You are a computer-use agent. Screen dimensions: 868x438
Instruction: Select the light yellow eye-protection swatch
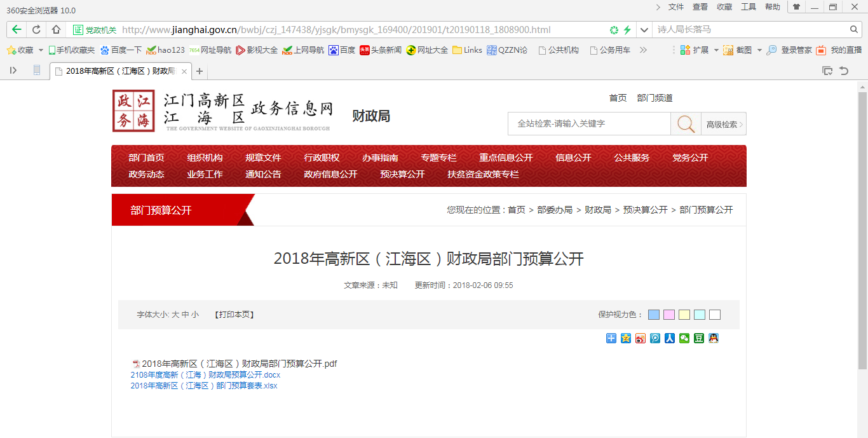click(684, 315)
